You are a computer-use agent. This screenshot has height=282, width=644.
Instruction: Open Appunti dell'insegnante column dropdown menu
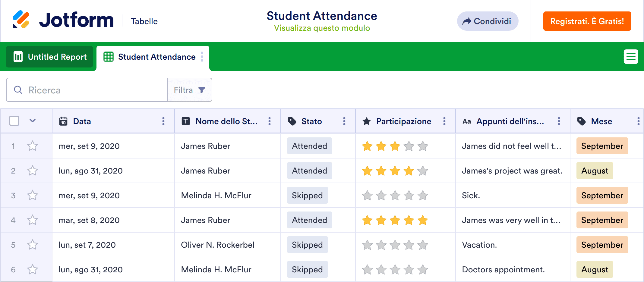(559, 121)
